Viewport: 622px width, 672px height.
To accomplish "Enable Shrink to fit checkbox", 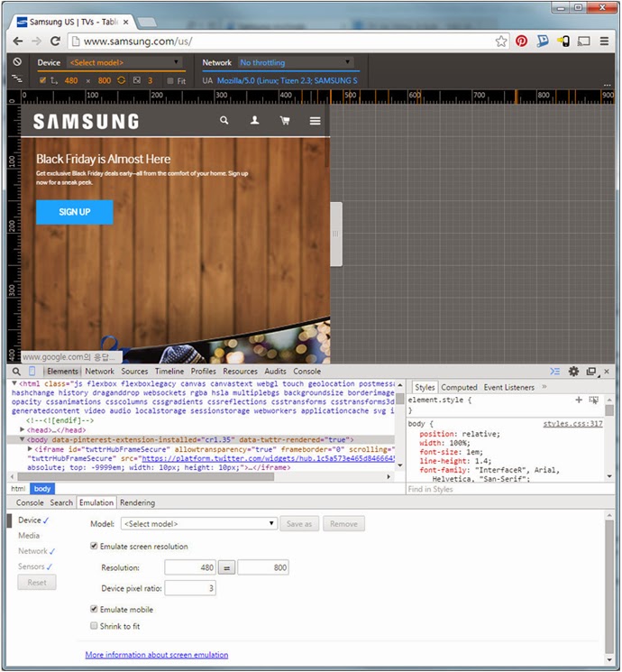I will pyautogui.click(x=95, y=625).
